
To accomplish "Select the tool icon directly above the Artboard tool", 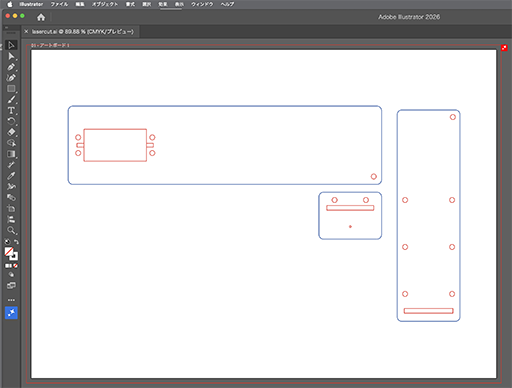I will coord(11,197).
